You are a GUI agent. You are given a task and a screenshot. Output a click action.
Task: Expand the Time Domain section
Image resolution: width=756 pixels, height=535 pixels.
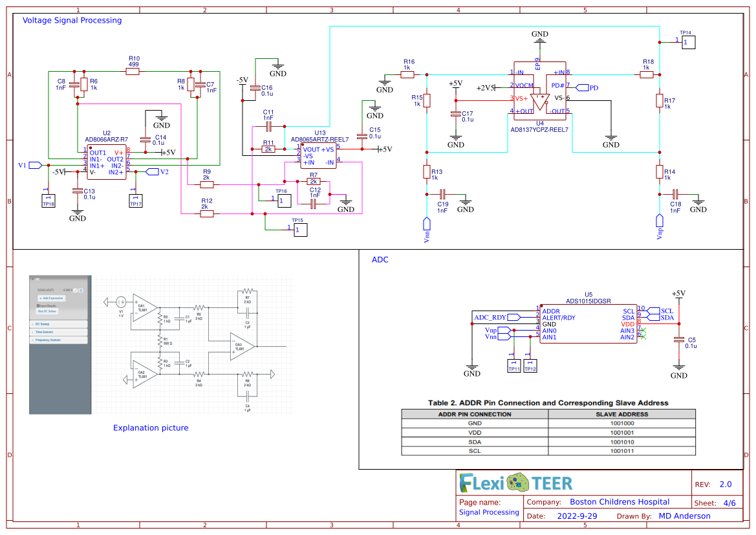tap(43, 333)
